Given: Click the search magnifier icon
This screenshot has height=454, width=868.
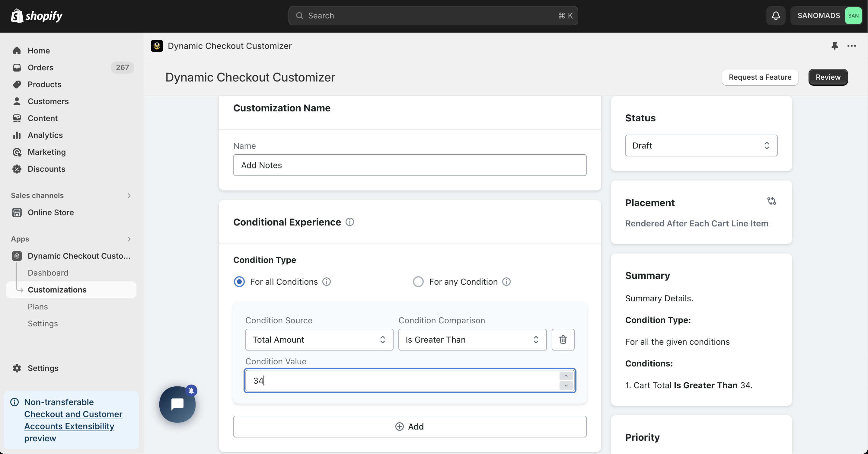Looking at the screenshot, I should click(299, 16).
